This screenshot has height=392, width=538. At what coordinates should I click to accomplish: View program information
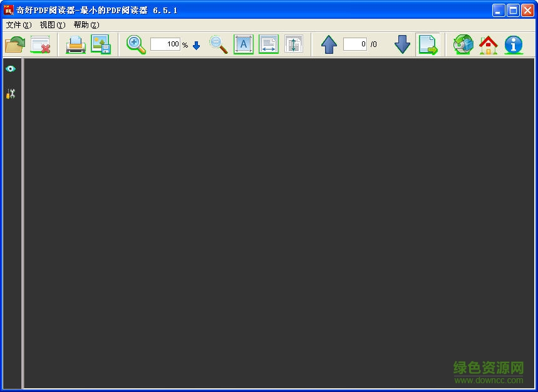(514, 44)
